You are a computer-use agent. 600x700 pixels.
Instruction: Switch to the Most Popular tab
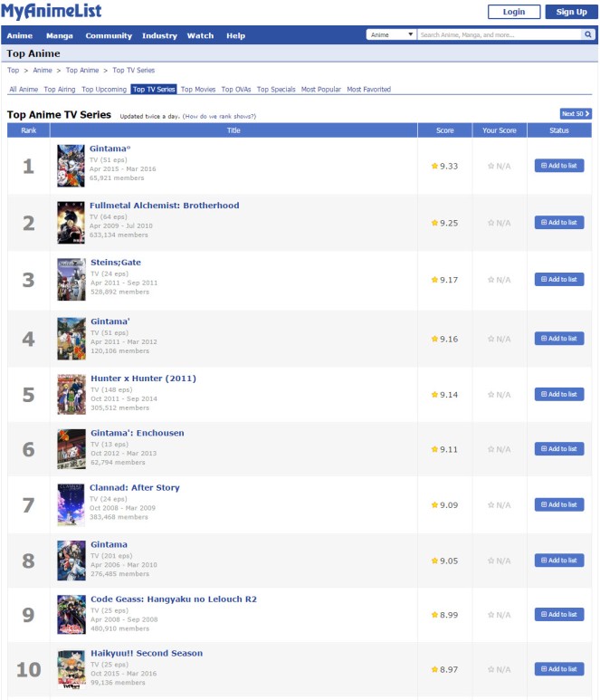[x=320, y=90]
